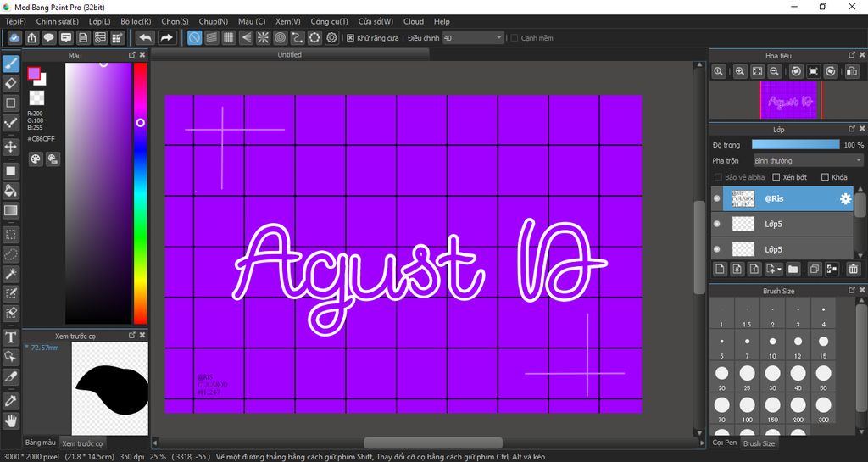Viewport: 868px width, 462px height.
Task: Select the radial lines snap icon
Action: tap(263, 37)
